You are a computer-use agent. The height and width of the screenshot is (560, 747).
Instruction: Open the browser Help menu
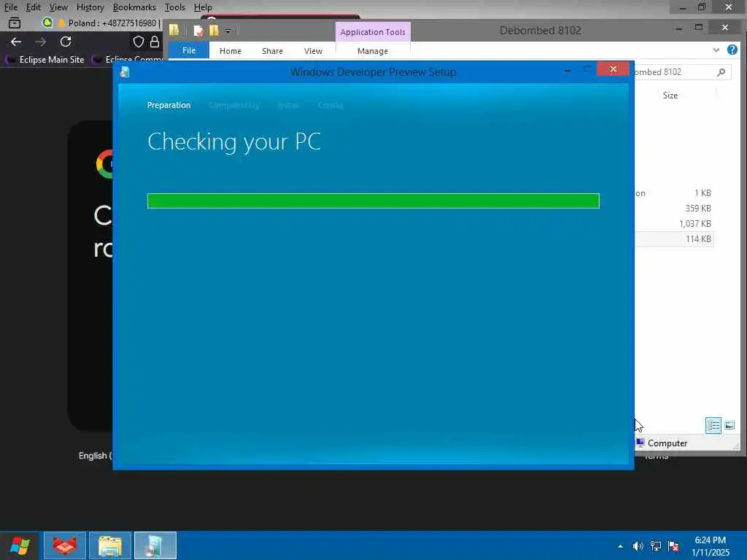click(203, 7)
